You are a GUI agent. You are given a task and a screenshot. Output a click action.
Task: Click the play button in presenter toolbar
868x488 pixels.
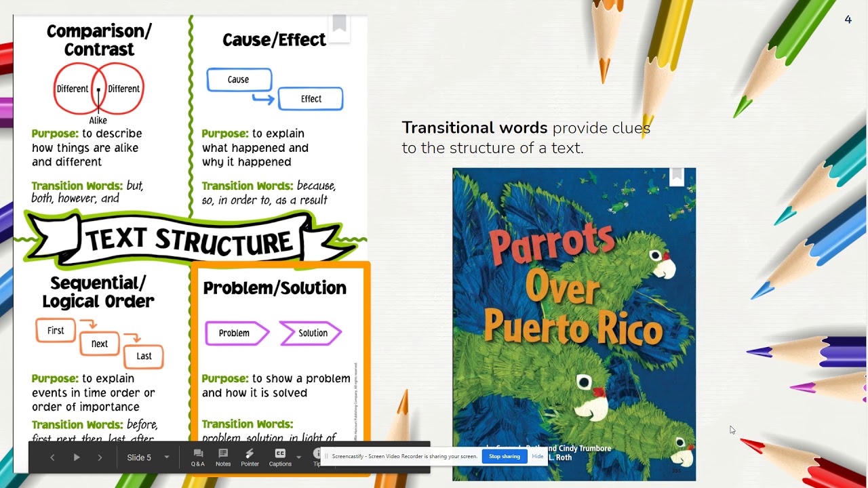(x=77, y=457)
